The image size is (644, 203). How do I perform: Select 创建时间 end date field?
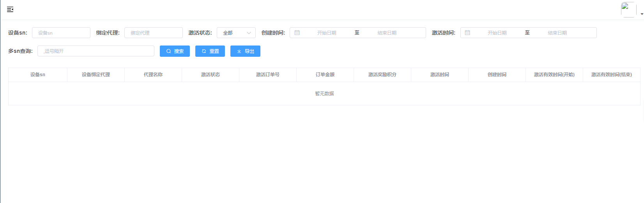pyautogui.click(x=387, y=33)
